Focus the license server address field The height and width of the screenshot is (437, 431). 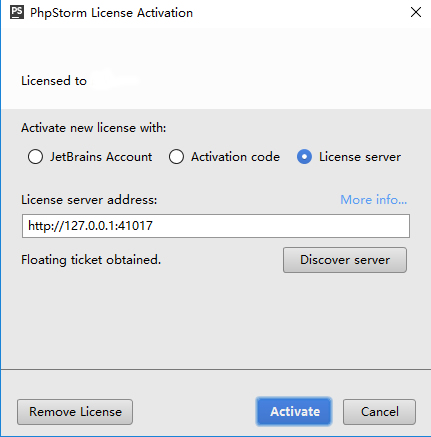point(216,226)
